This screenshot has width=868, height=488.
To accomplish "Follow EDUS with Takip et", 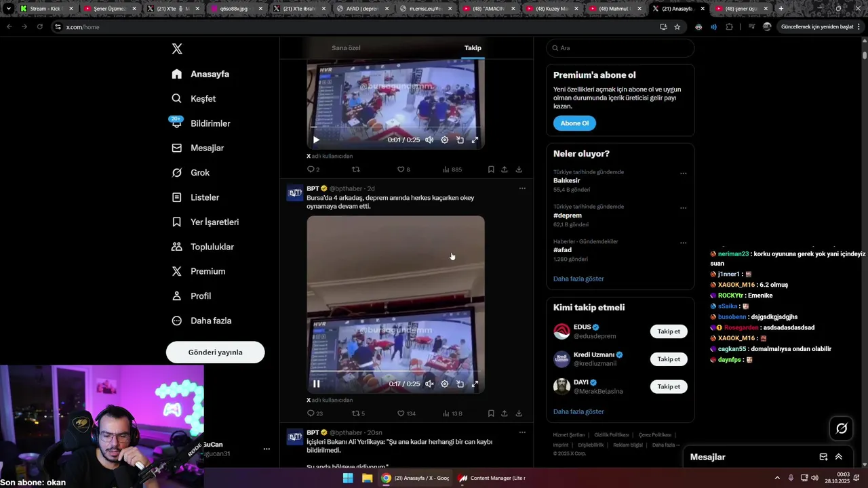I will (669, 331).
